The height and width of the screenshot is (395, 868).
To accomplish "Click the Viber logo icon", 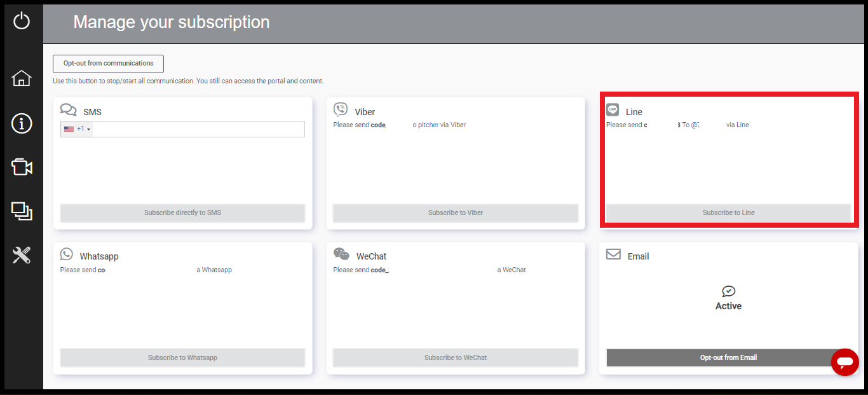I will tap(341, 109).
